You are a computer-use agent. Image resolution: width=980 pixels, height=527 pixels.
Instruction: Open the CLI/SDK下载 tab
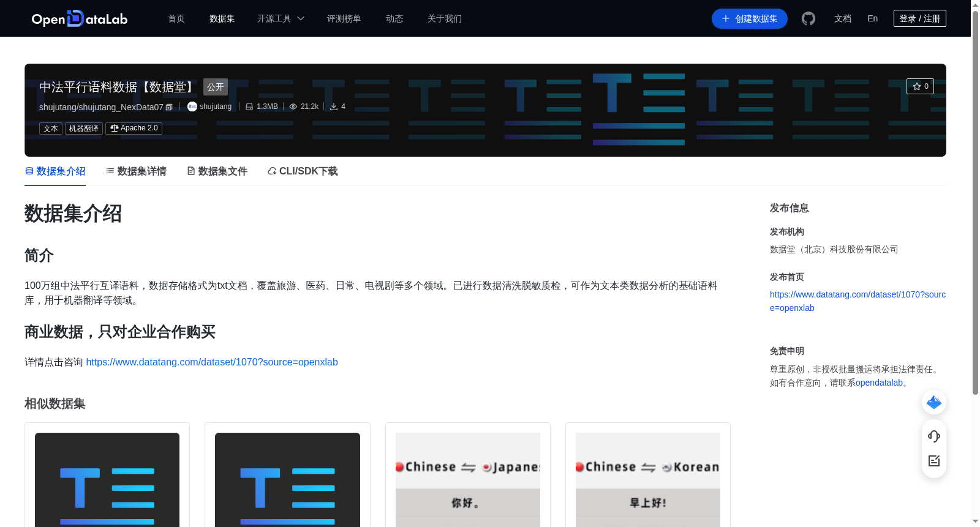pos(303,171)
